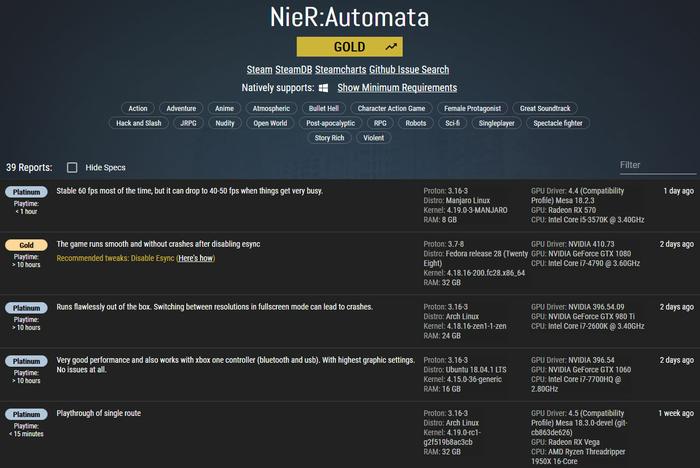Click "GPU: Radeon RX Vega" spec line
Image resolution: width=700 pixels, height=468 pixels.
(565, 442)
